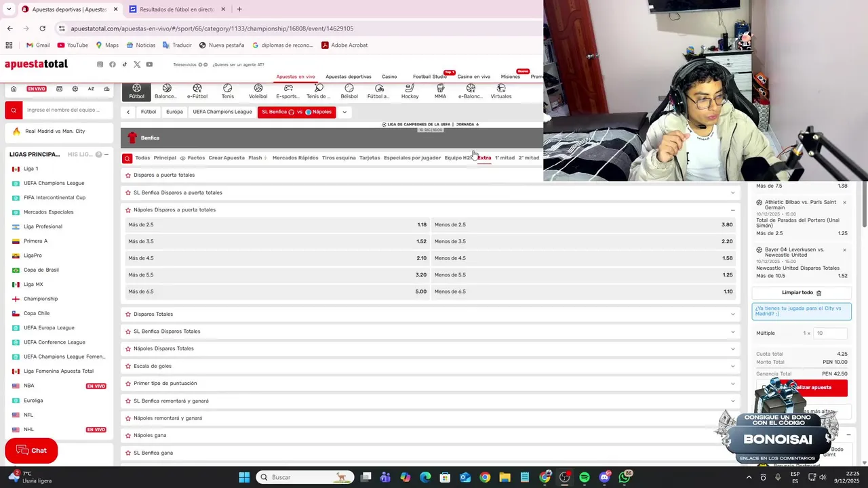Collapse Nápoles Disparos a puerta totales section
Screen dimensions: 868x488
[732, 210]
